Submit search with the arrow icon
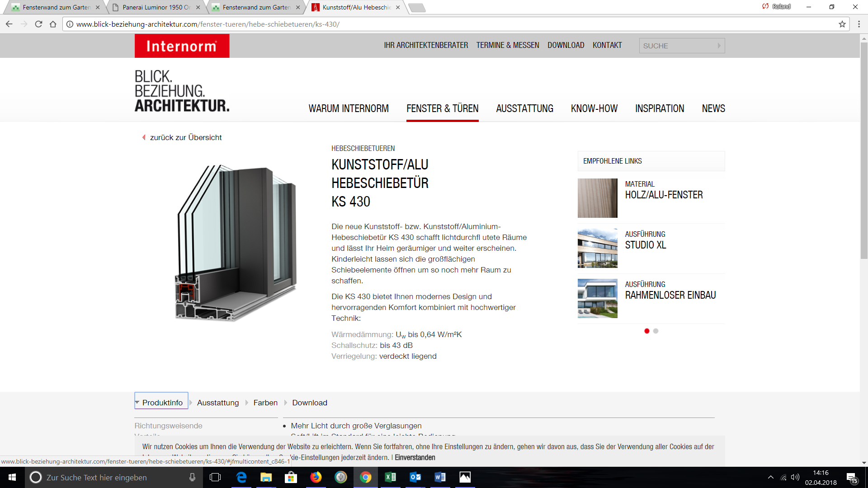The width and height of the screenshot is (868, 488). pyautogui.click(x=719, y=46)
